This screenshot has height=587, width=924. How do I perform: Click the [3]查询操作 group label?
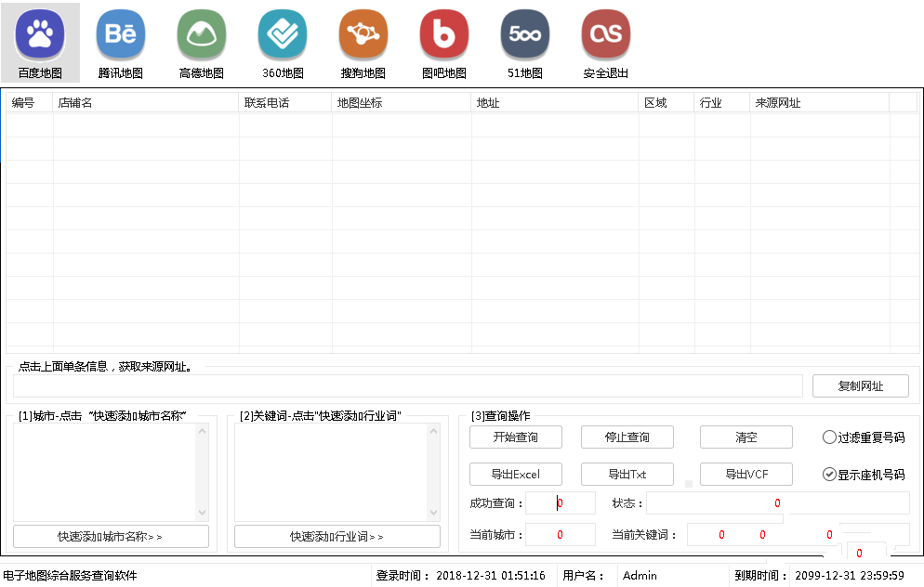[501, 416]
